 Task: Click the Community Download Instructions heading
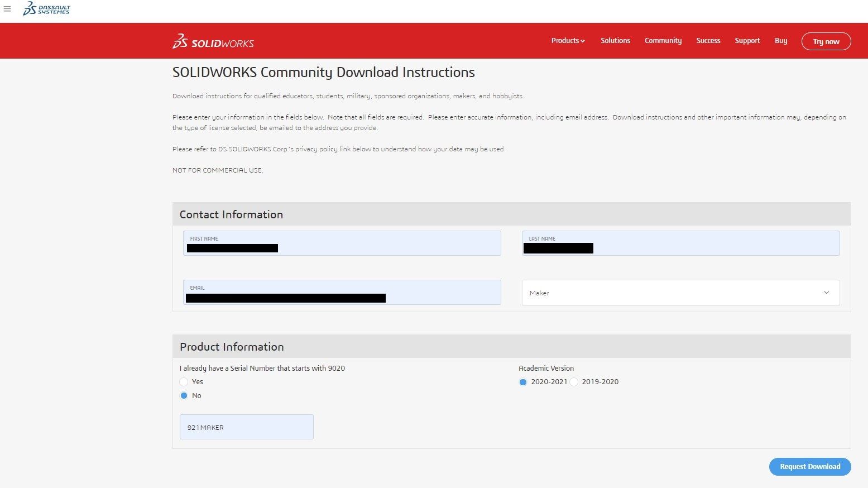point(324,73)
